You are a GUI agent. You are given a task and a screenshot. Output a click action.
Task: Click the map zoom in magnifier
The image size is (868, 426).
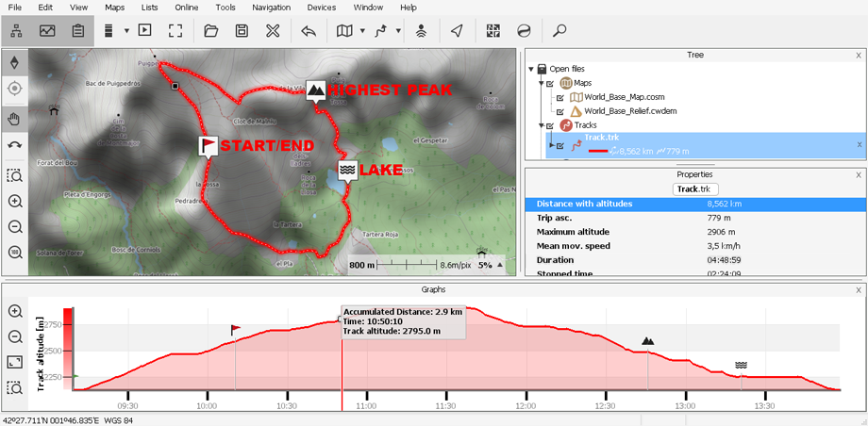click(x=15, y=201)
